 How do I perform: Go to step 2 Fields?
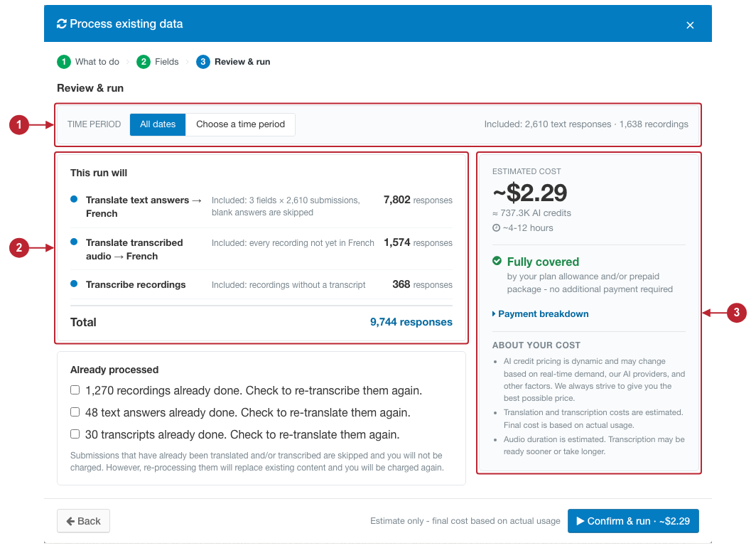158,62
